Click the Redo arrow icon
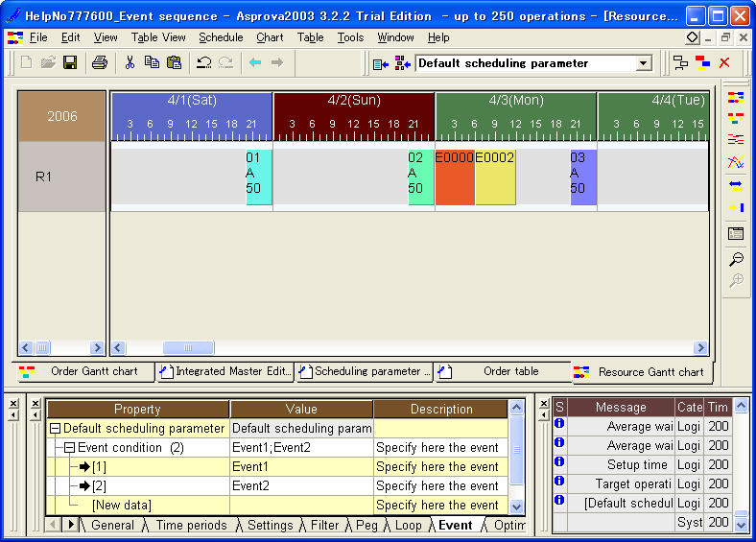Viewport: 756px width, 542px height. (225, 62)
